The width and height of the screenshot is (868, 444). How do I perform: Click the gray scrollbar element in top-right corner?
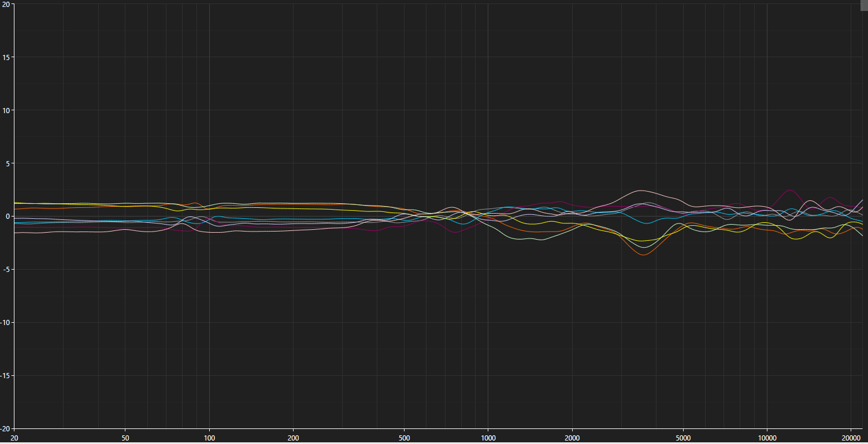click(863, 5)
